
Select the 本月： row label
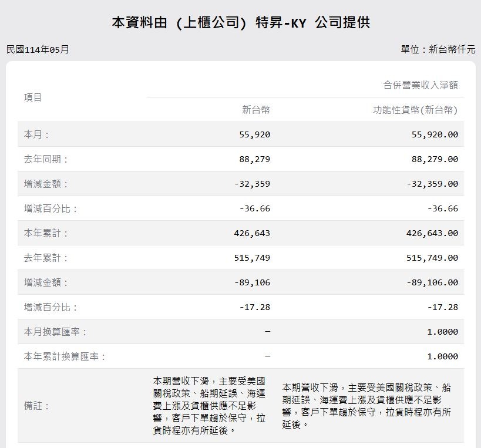pos(36,134)
